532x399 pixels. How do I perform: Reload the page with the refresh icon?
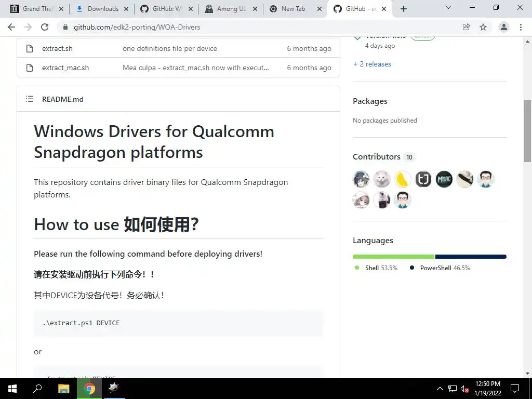coord(45,27)
